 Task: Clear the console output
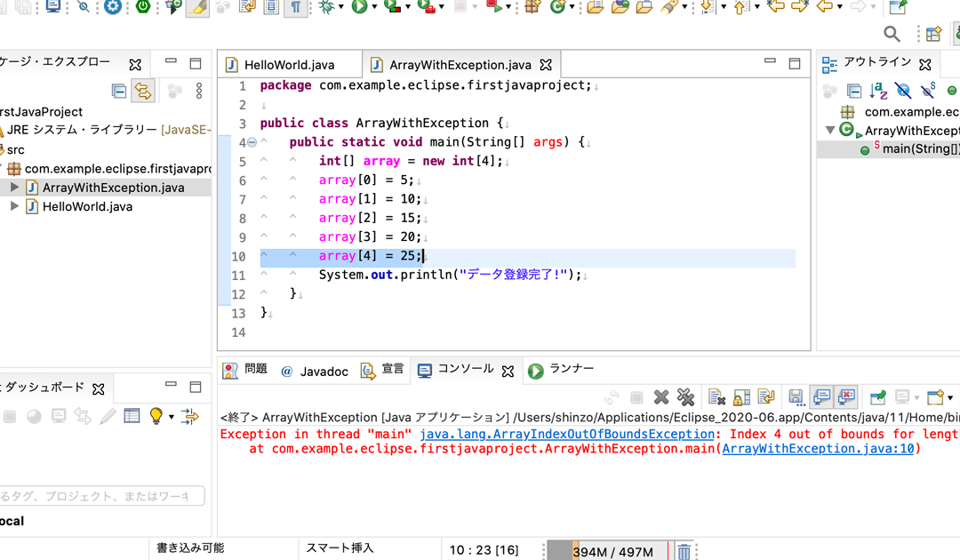tap(717, 397)
